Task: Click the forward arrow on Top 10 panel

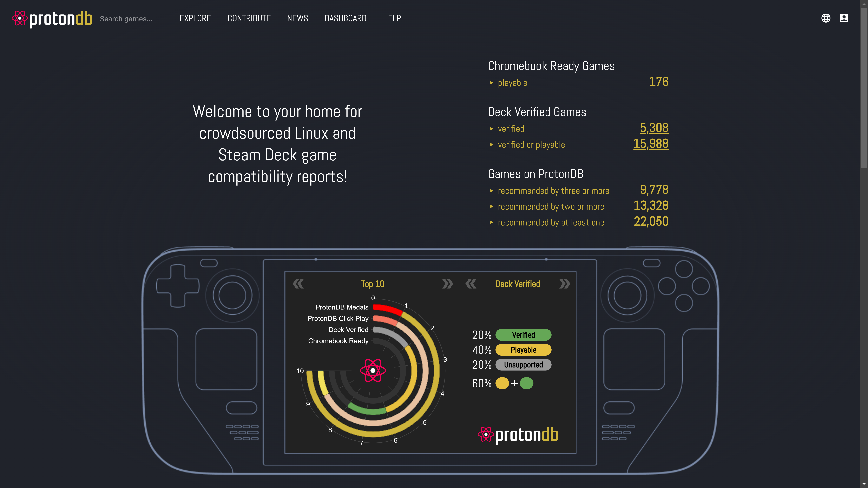Action: tap(447, 284)
